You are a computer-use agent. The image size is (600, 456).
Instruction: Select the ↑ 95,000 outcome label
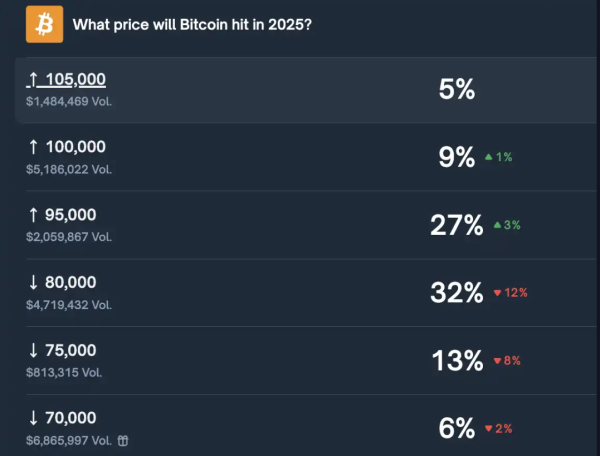point(62,214)
